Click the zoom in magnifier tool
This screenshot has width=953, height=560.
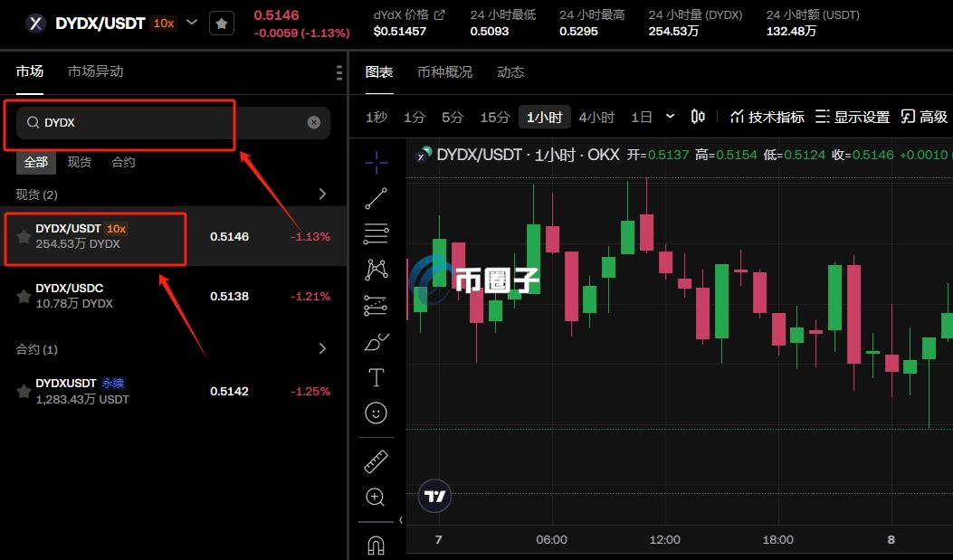[x=376, y=497]
